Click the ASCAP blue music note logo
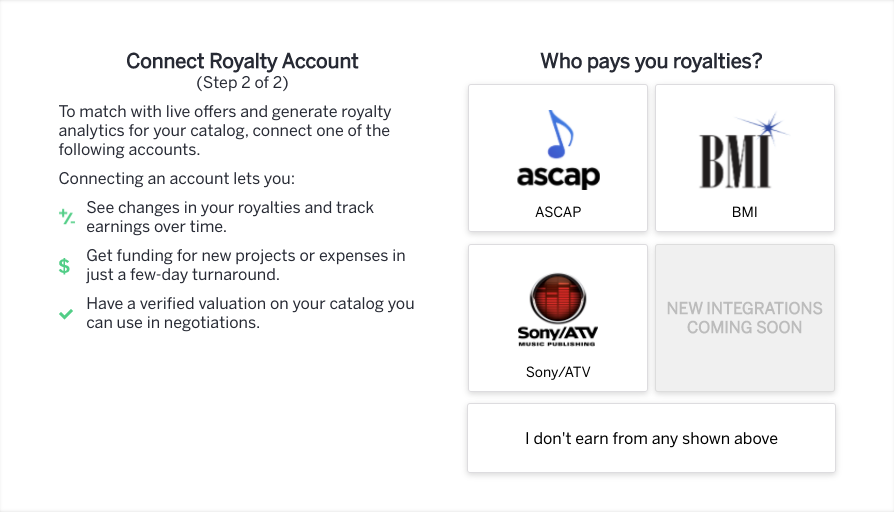Image resolution: width=894 pixels, height=512 pixels. click(558, 149)
